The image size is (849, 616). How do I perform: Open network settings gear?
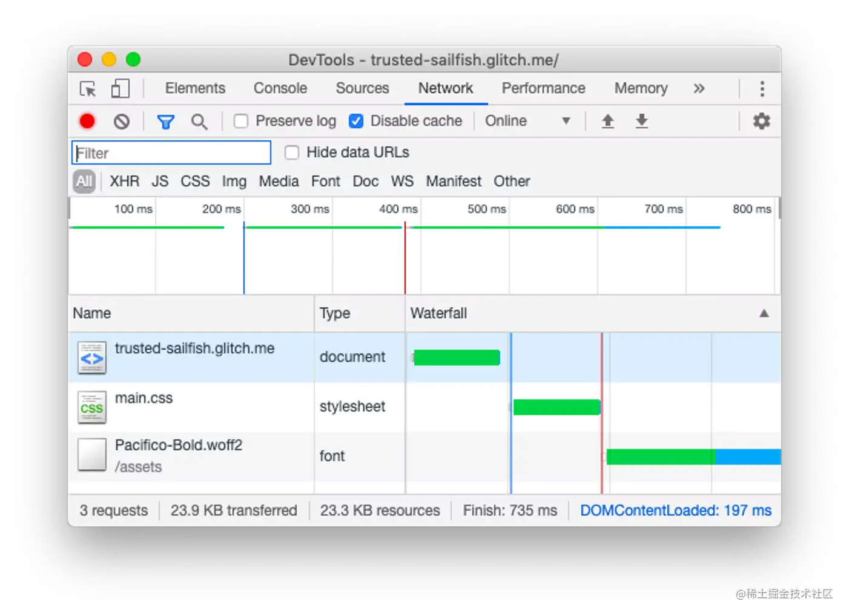point(761,121)
